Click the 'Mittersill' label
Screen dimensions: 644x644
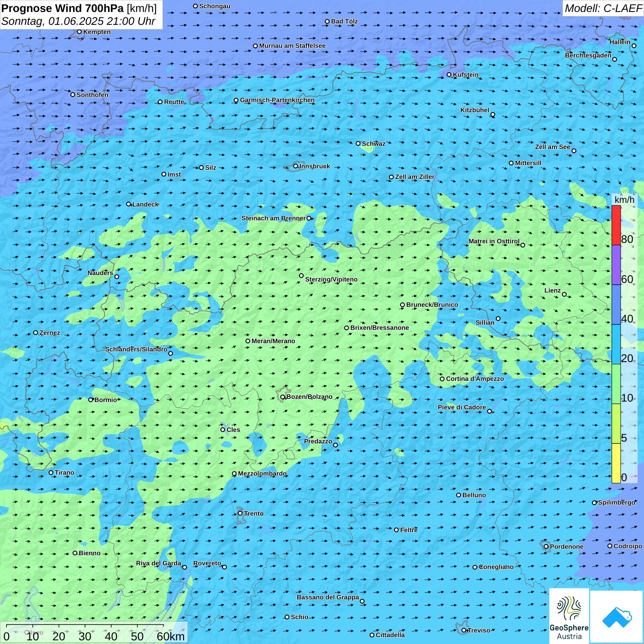[528, 163]
